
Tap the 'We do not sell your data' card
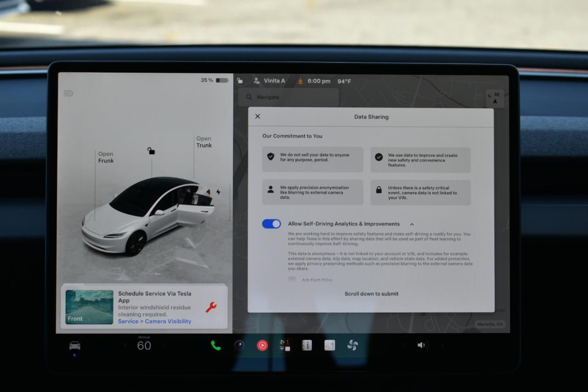coord(313,159)
